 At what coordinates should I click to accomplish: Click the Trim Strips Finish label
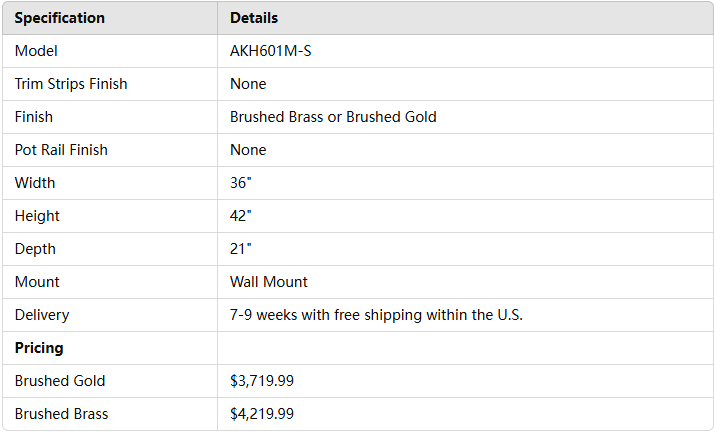tap(71, 84)
